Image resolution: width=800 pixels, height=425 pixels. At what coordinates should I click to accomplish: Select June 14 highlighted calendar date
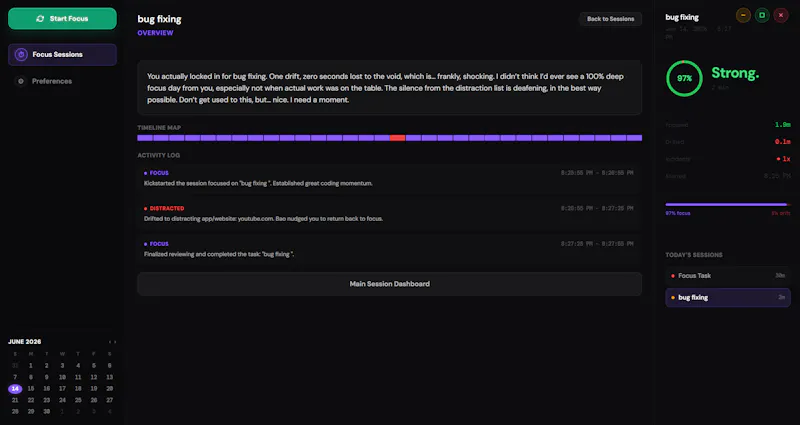(15, 389)
